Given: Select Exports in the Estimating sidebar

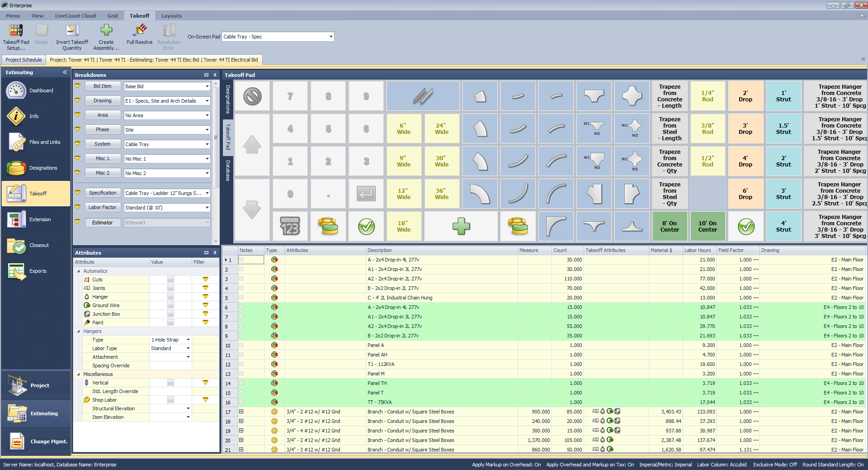Looking at the screenshot, I should click(x=16, y=271).
